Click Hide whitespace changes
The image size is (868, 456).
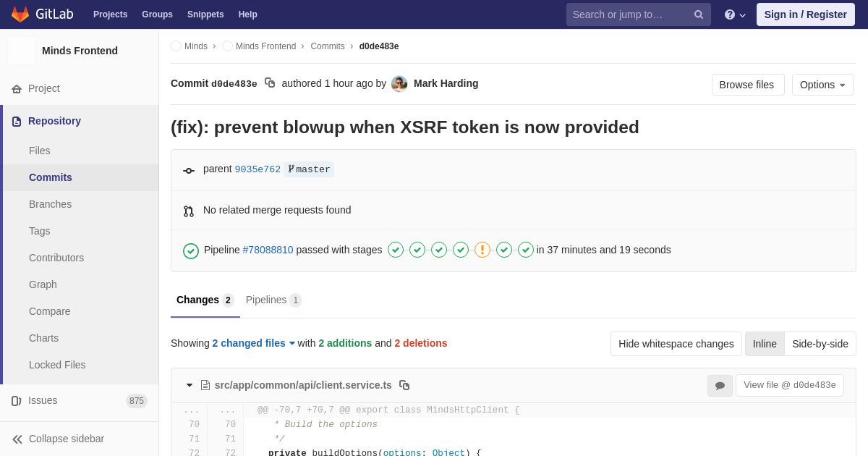676,344
